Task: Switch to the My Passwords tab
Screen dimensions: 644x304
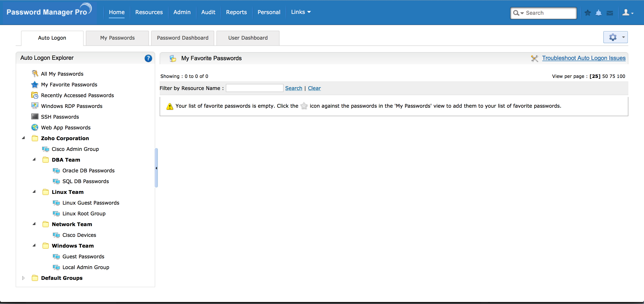Action: click(117, 38)
